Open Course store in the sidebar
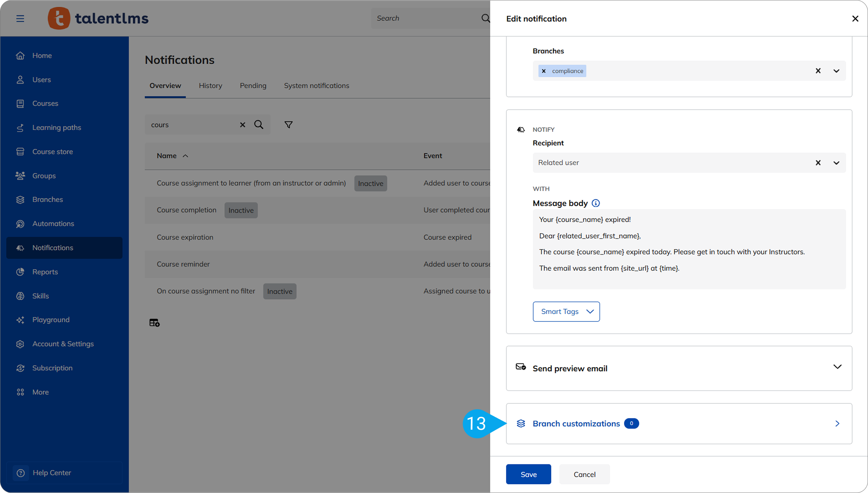The height and width of the screenshot is (493, 868). pyautogui.click(x=64, y=152)
